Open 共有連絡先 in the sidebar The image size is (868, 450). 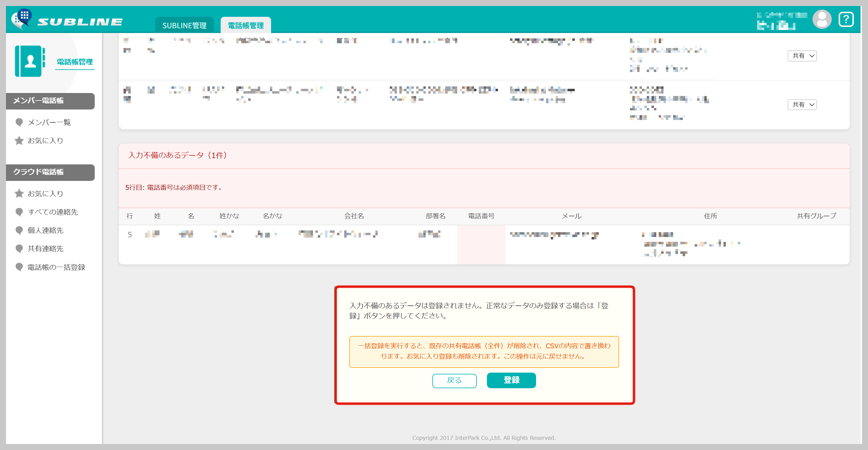46,248
